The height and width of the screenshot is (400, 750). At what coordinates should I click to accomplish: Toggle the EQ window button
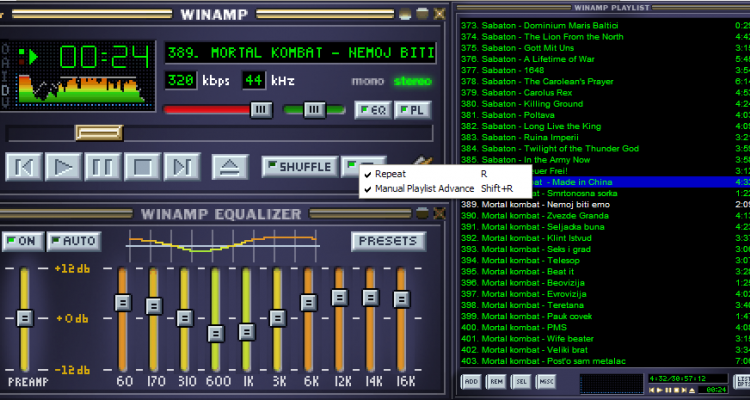point(373,110)
